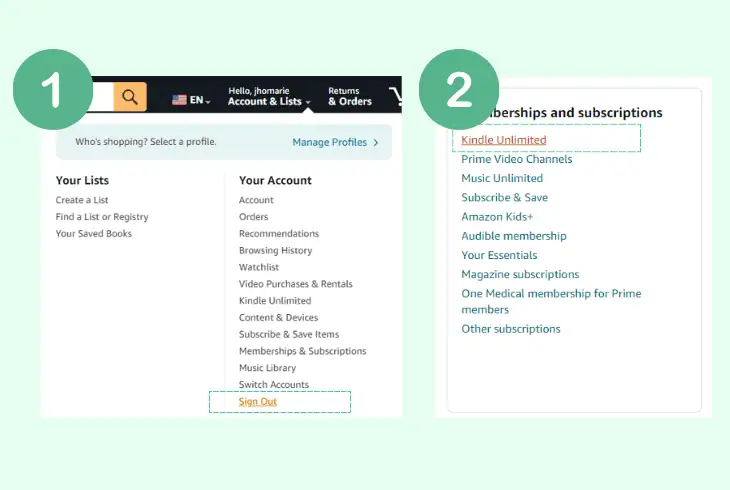Click the orange search magnifier button
730x490 pixels.
[x=130, y=97]
